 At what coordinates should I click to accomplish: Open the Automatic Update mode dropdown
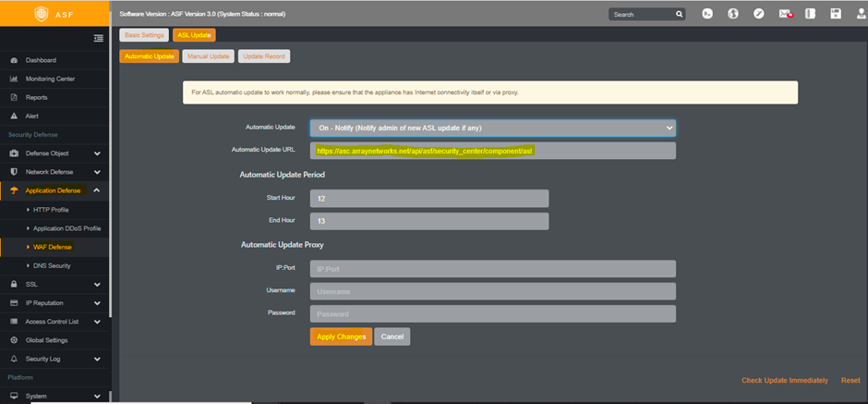(x=492, y=128)
